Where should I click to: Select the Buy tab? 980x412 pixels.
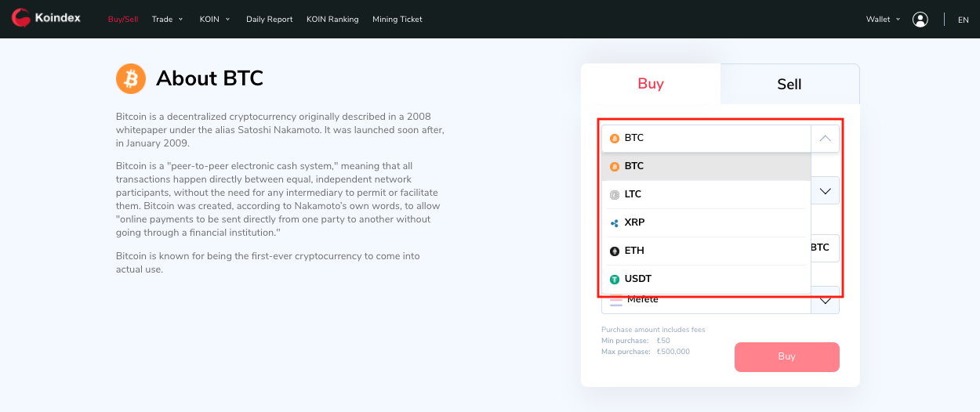click(x=651, y=84)
